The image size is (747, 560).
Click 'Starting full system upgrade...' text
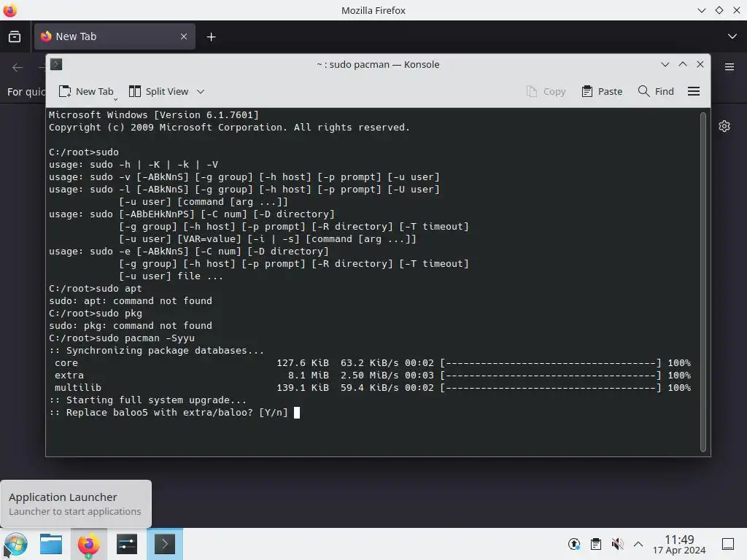click(156, 400)
